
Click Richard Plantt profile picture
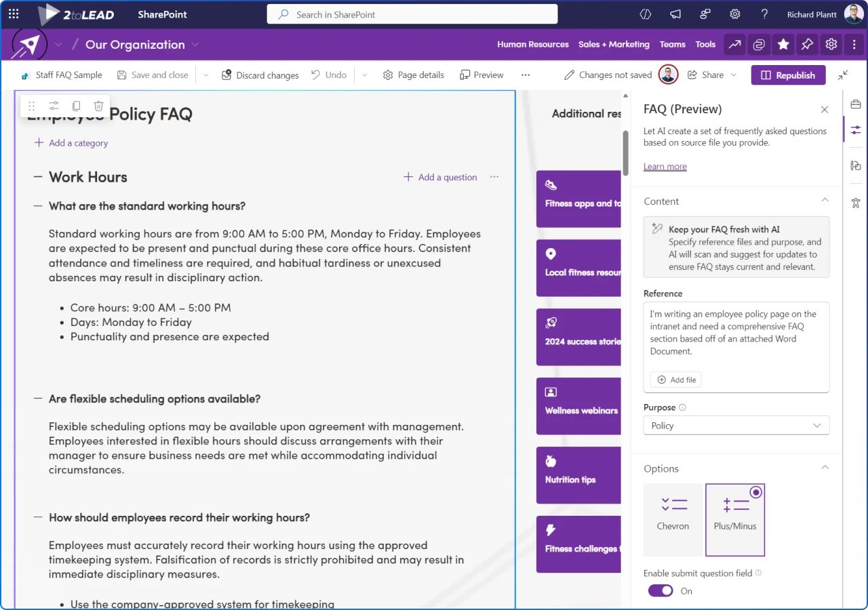tap(854, 14)
